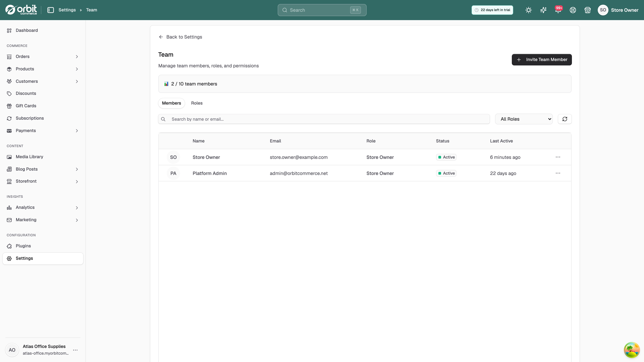The image size is (644, 362).
Task: Toggle the sidebar panel icon
Action: pos(50,10)
